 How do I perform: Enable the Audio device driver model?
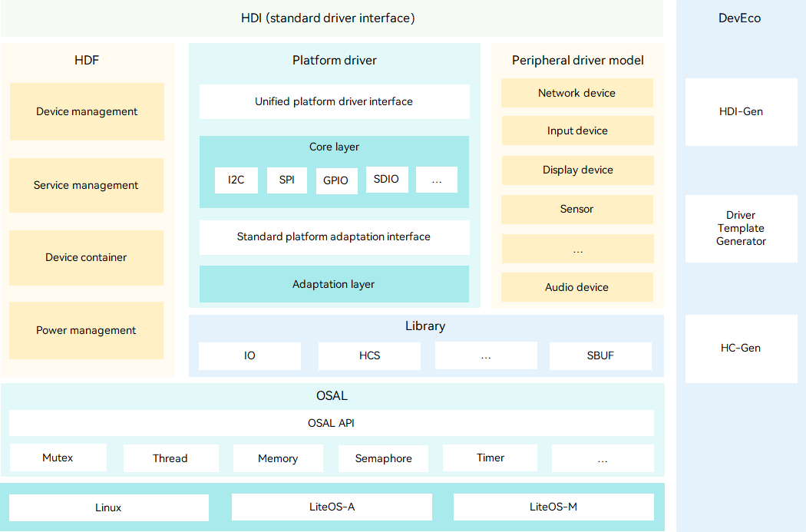576,287
